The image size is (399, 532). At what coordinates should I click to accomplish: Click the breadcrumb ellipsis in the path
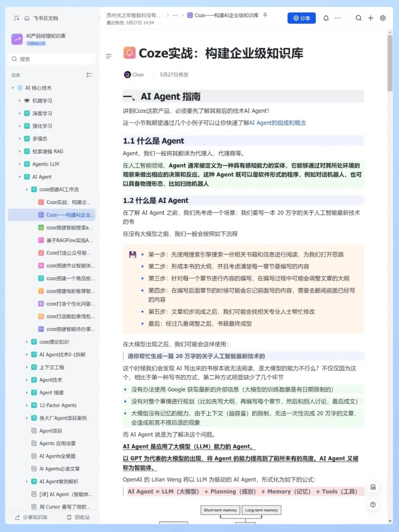coord(175,16)
